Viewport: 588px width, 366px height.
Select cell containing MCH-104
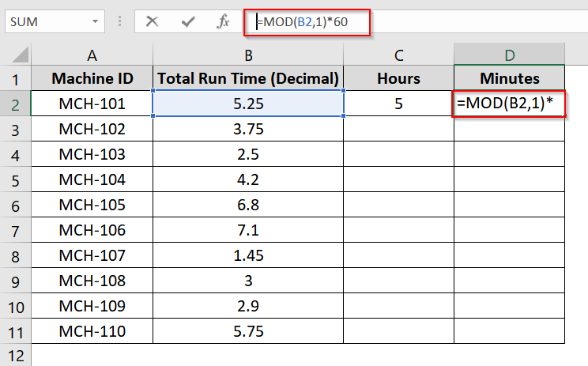click(x=92, y=179)
